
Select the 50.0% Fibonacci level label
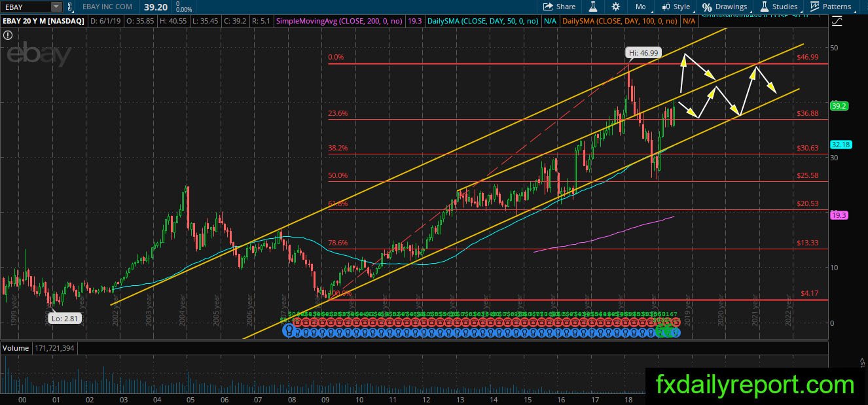coord(338,175)
